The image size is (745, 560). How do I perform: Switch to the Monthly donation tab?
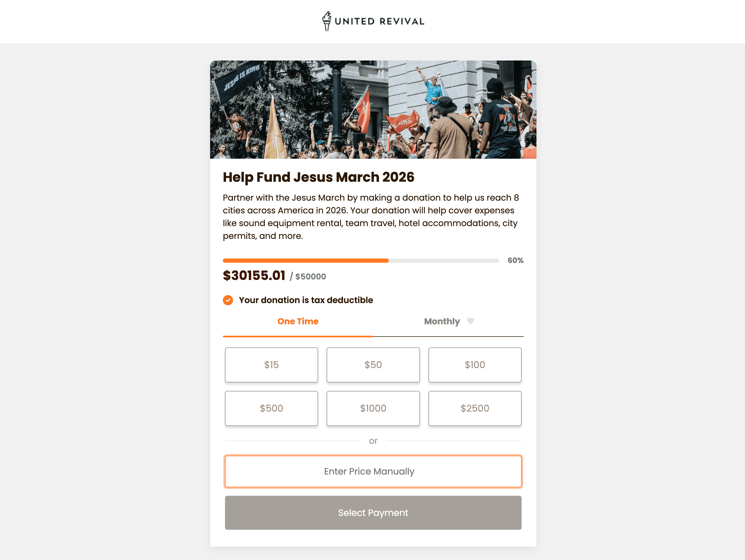click(442, 321)
